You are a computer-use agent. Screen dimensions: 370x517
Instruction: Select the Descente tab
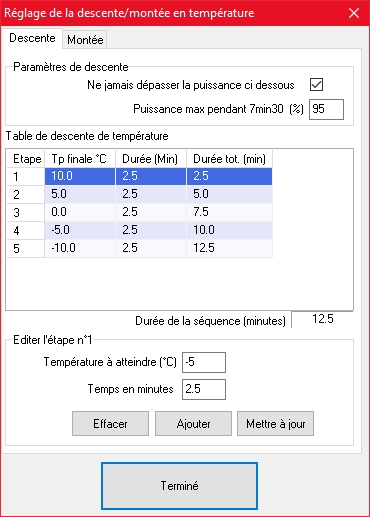(32, 38)
